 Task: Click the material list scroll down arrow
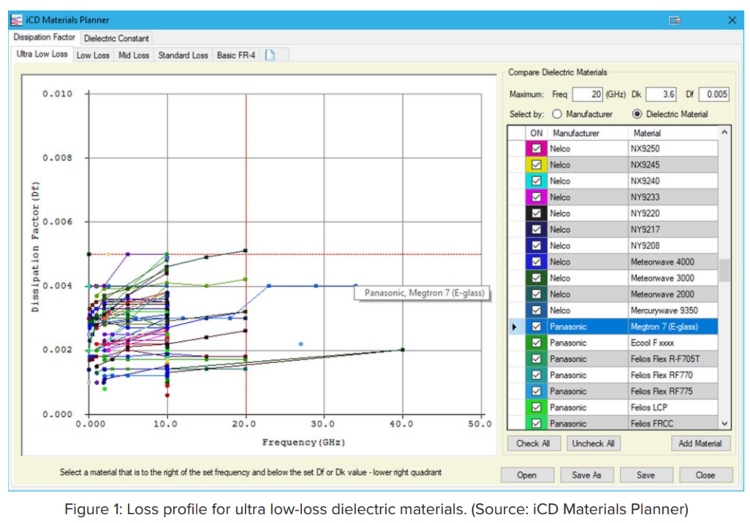click(725, 423)
